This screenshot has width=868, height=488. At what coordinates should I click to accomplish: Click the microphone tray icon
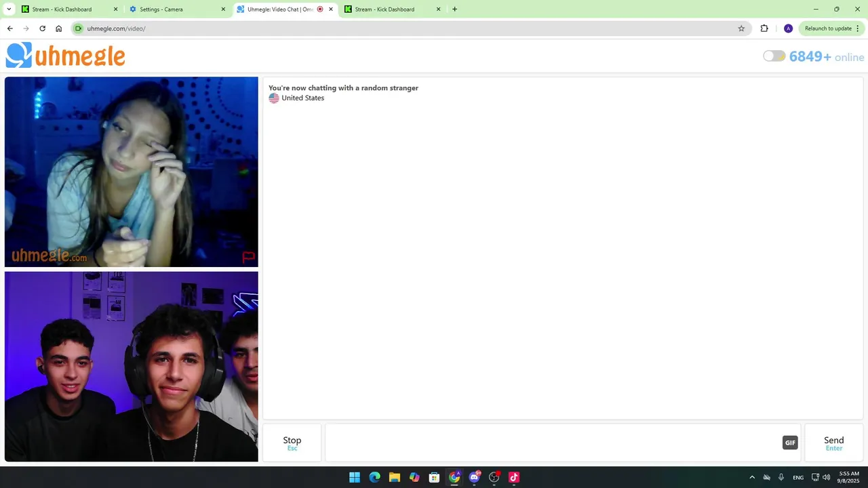click(781, 477)
